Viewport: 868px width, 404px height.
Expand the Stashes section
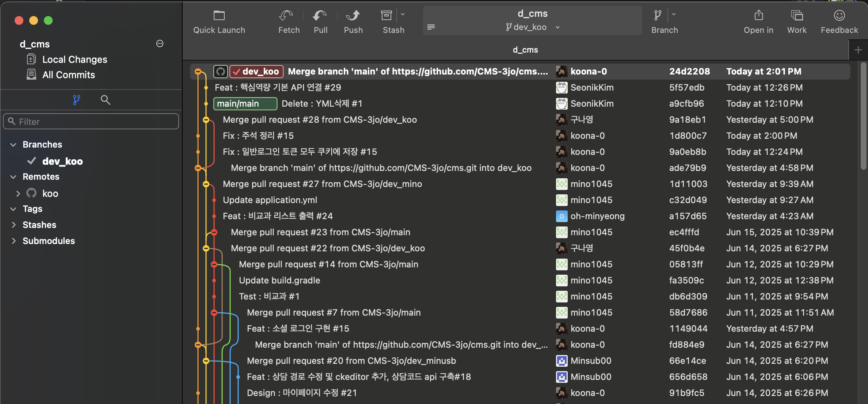[14, 225]
